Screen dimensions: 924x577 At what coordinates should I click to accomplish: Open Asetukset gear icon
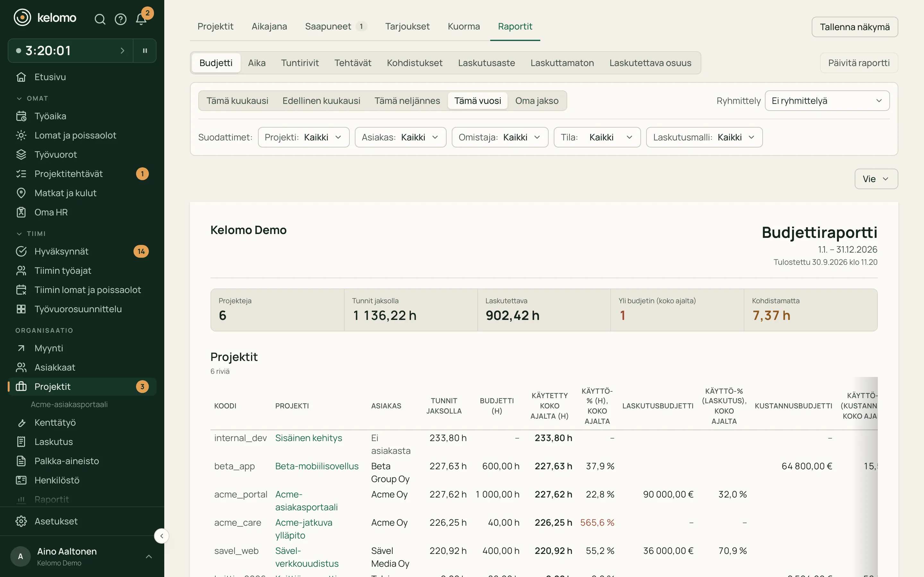(21, 521)
